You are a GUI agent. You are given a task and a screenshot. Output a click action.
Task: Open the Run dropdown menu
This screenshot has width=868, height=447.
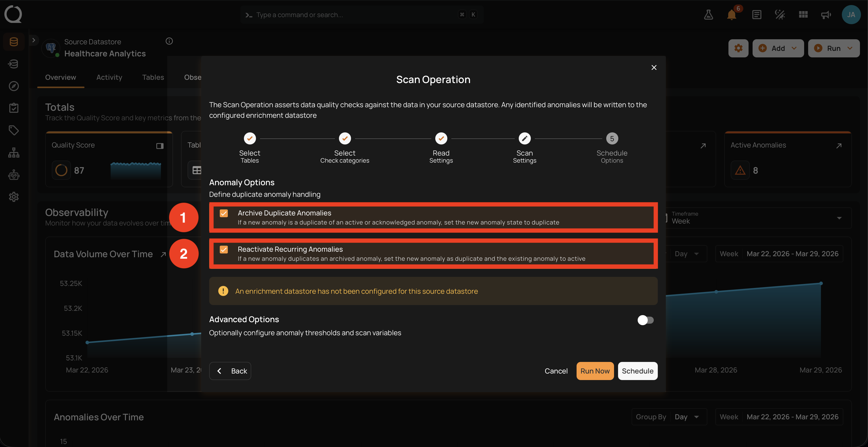pyautogui.click(x=834, y=48)
